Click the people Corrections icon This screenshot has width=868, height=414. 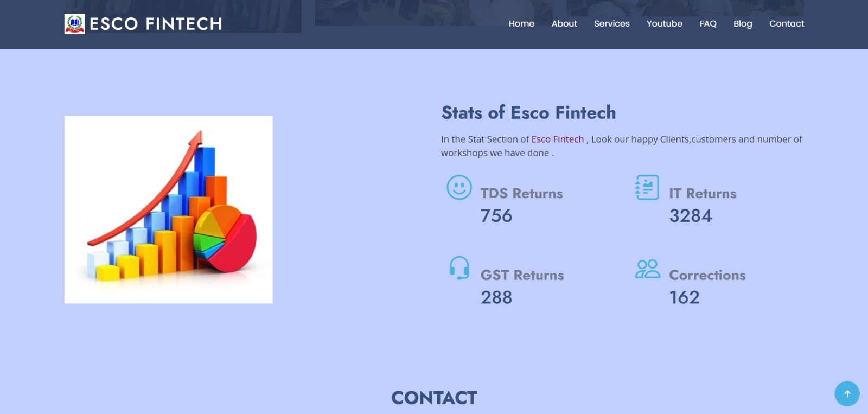click(x=647, y=269)
